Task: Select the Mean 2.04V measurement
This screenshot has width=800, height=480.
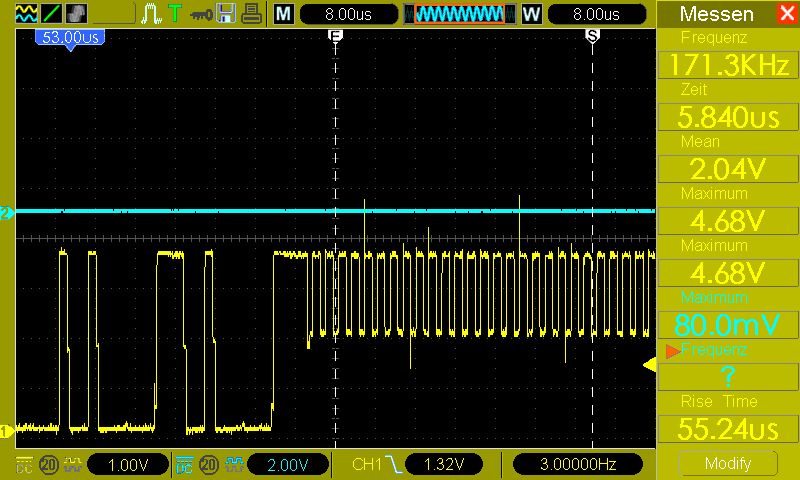Action: (728, 170)
